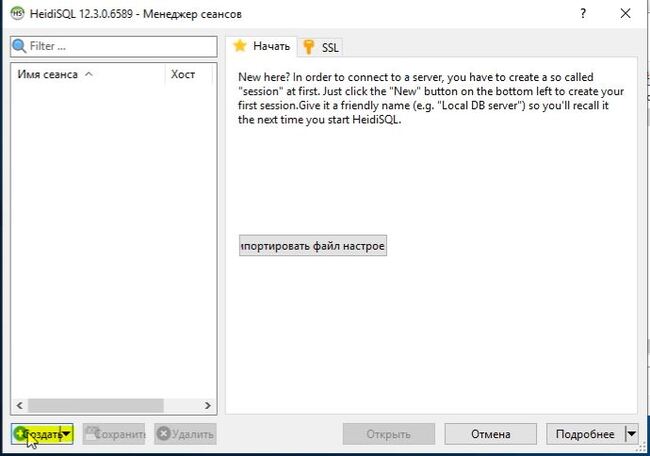650x456 pixels.
Task: Close the session manager window
Action: pos(626,13)
